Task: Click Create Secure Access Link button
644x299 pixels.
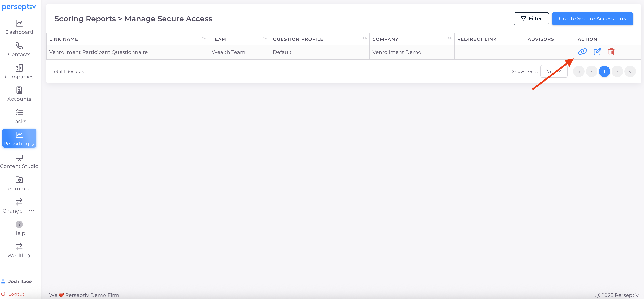Action: (592, 18)
